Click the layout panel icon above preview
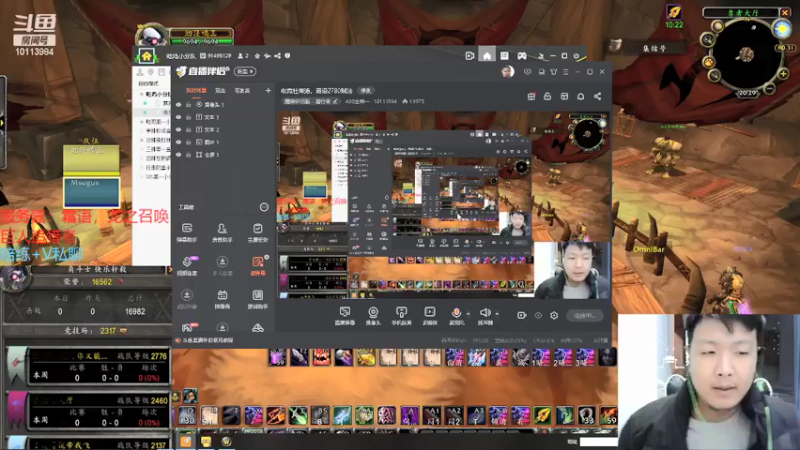This screenshot has width=800, height=450. tap(564, 96)
